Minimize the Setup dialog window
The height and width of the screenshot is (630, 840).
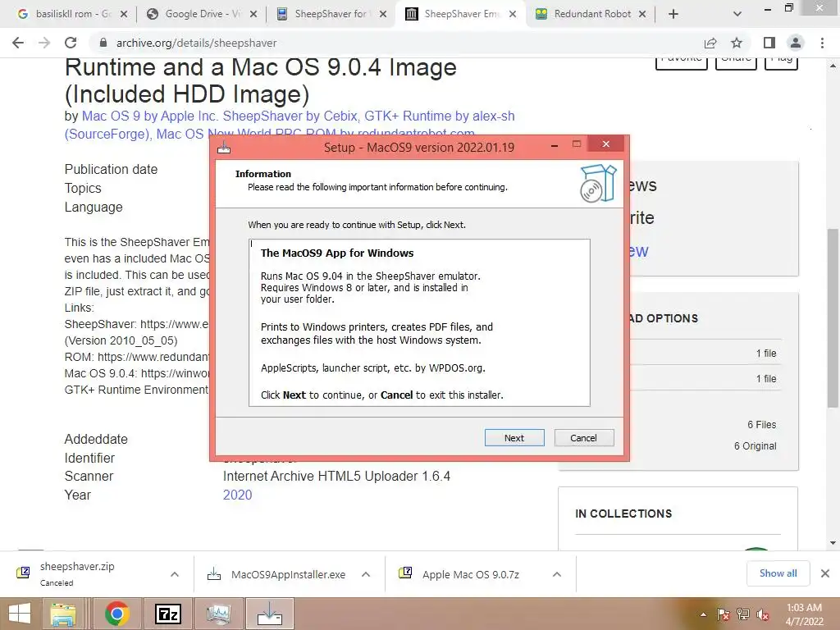tap(555, 144)
